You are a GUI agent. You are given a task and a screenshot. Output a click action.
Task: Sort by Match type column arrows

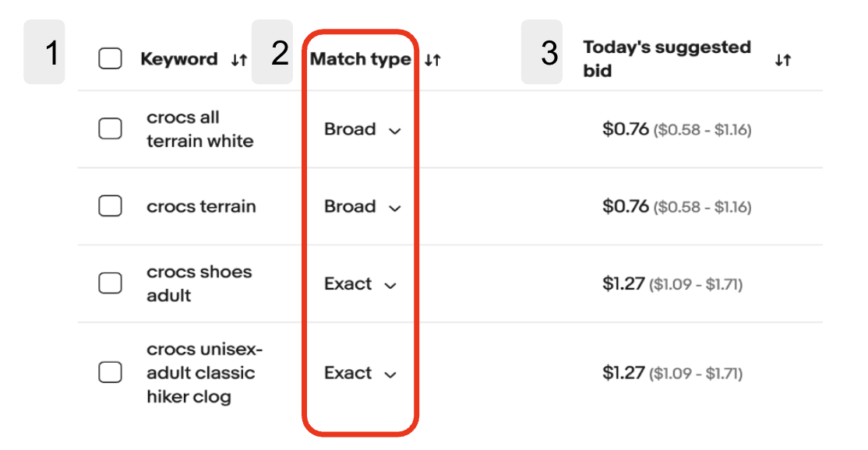coord(433,60)
